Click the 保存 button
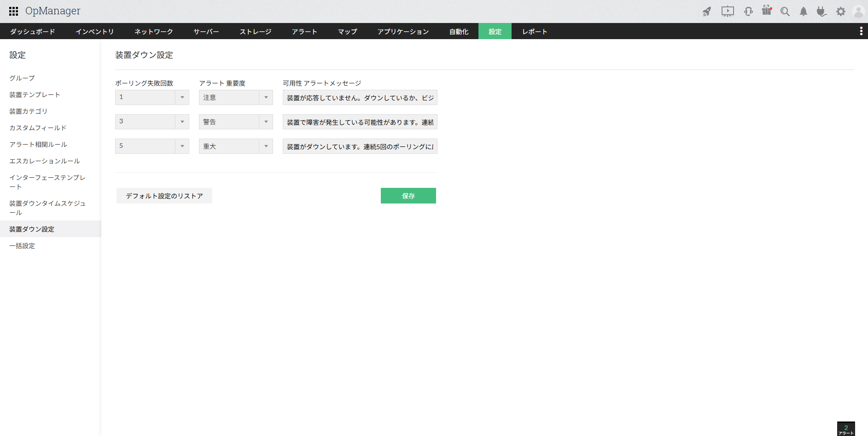Image resolution: width=868 pixels, height=436 pixels. point(408,195)
